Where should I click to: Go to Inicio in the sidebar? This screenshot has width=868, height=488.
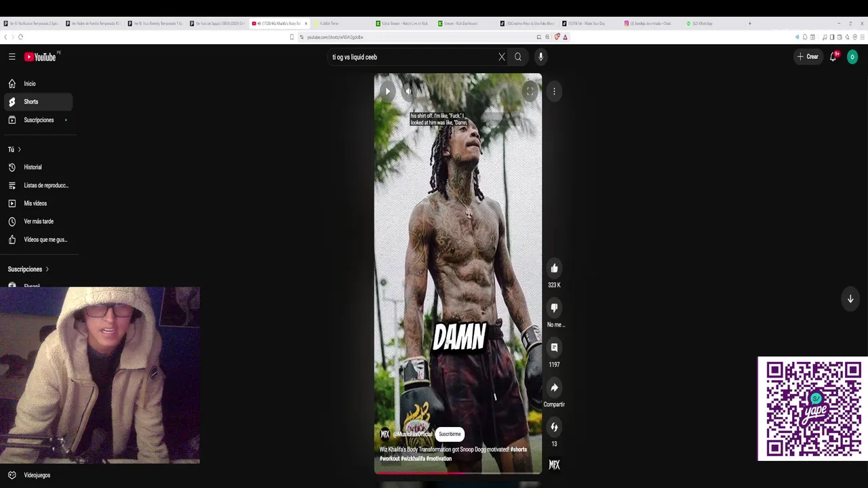pos(39,83)
